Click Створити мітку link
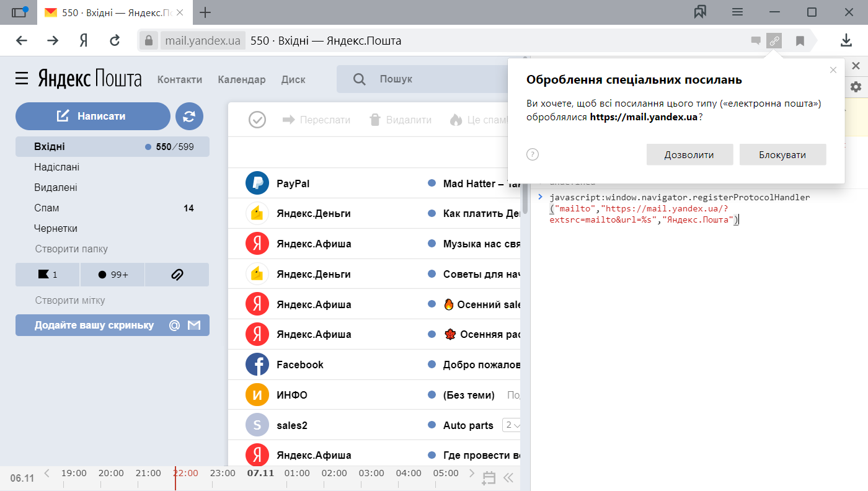This screenshot has width=868, height=491. (70, 301)
